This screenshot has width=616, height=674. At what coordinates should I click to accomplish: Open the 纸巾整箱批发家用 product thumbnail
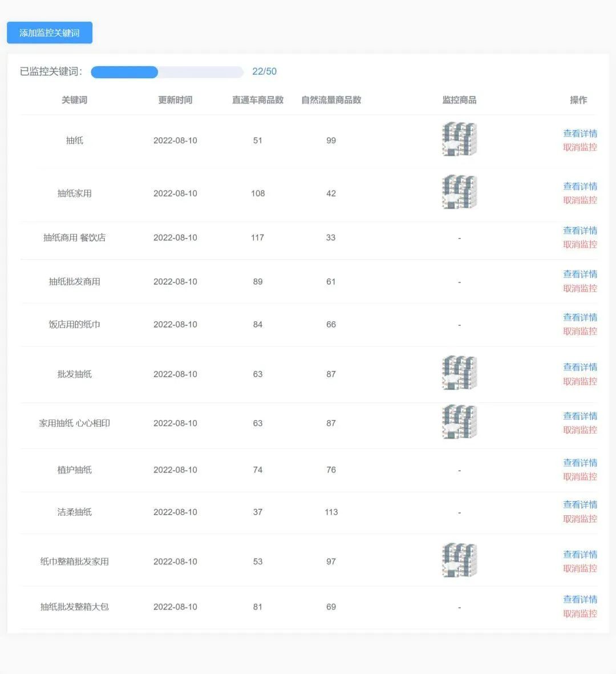(x=459, y=560)
